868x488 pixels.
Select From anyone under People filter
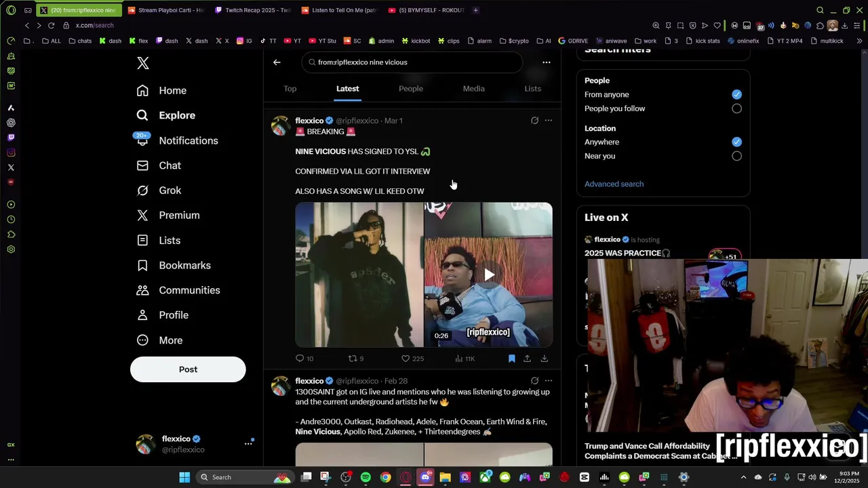(x=736, y=94)
